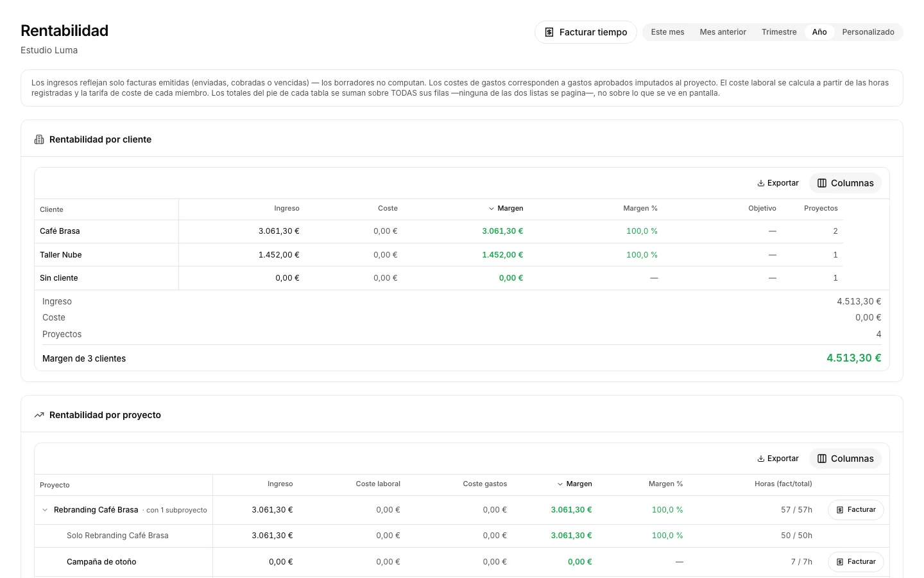This screenshot has height=578, width=924.
Task: Click the Facturar tiempo button
Action: 585,32
